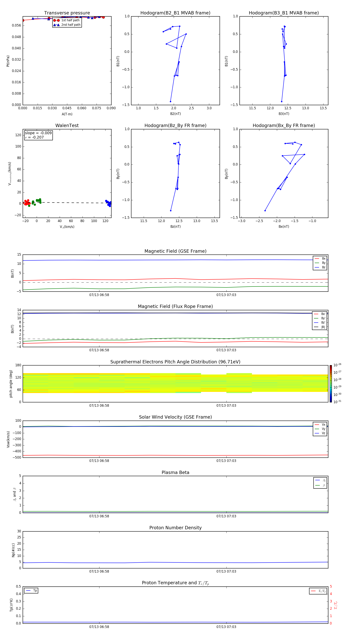Select Vy legend entry in Solar Wind panel
This screenshot has width=351, height=644.
click(320, 429)
